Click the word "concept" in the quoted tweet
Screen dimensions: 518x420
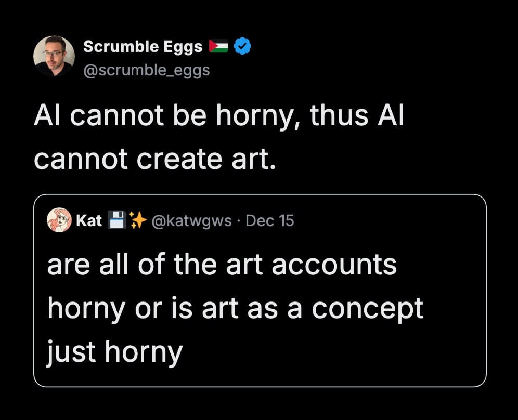pyautogui.click(x=367, y=308)
